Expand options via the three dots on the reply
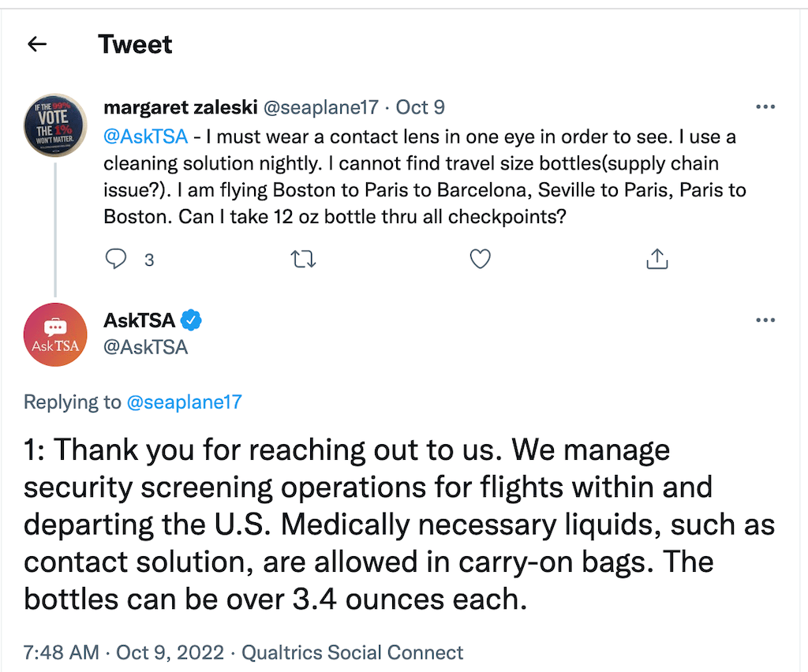808x672 pixels. tap(765, 319)
